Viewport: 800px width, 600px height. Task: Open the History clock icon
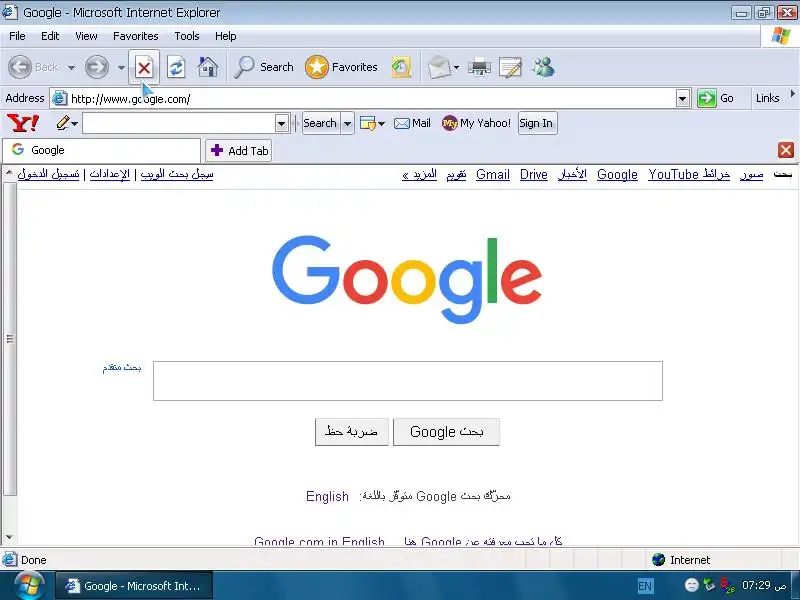point(401,67)
